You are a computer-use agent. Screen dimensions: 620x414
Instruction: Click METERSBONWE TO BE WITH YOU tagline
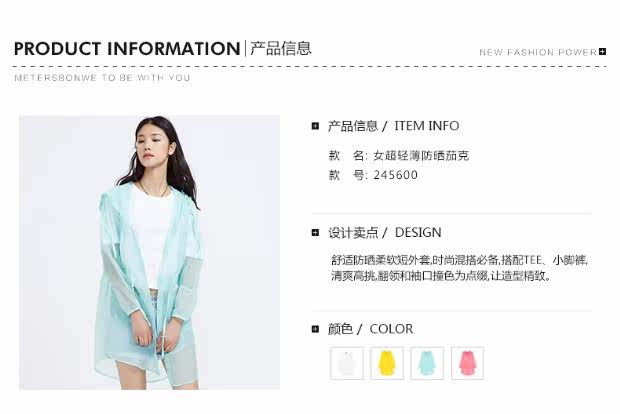[x=102, y=78]
